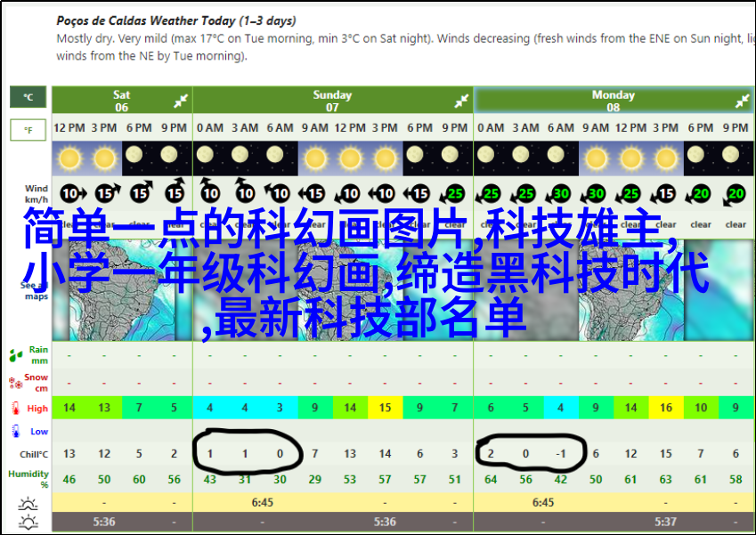This screenshot has height=535, width=756.
Task: Click the Humidity % row label
Action: pyautogui.click(x=28, y=479)
